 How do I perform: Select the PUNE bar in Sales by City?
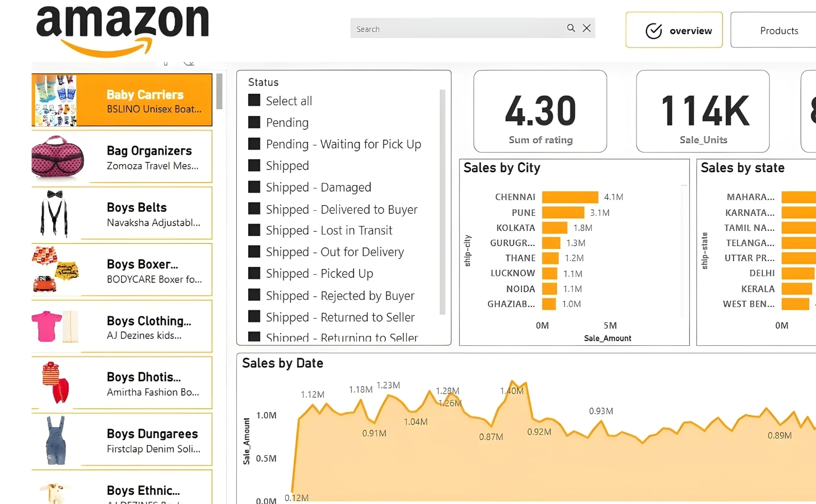click(x=563, y=212)
